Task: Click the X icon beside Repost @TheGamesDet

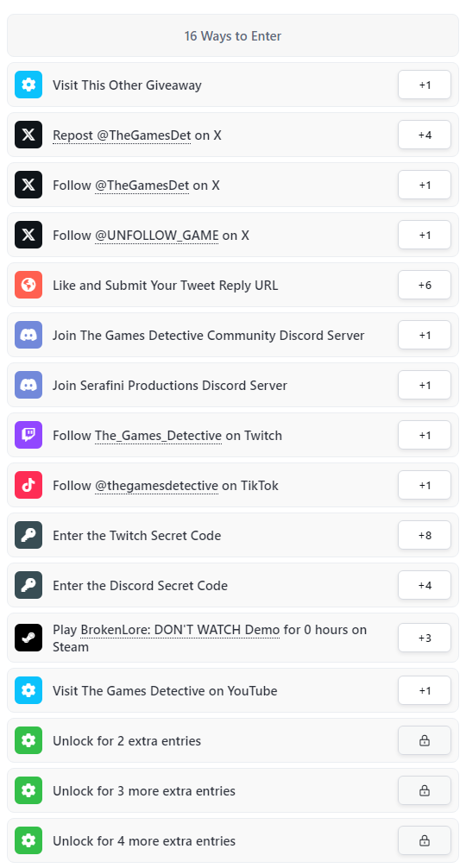Action: pos(28,135)
